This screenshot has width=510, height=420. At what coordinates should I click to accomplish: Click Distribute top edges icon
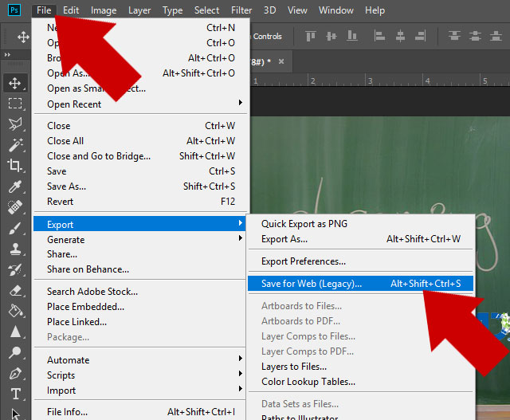pyautogui.click(x=454, y=36)
